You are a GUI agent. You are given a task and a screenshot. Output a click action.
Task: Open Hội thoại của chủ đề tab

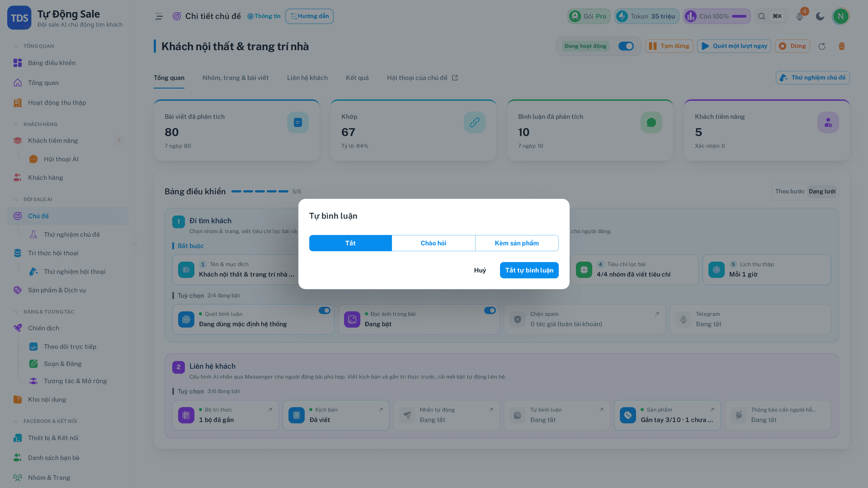click(422, 78)
